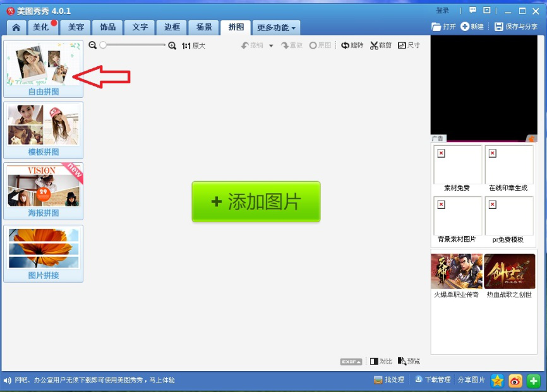Click the 分享图片 label
The height and width of the screenshot is (392, 547).
[471, 380]
